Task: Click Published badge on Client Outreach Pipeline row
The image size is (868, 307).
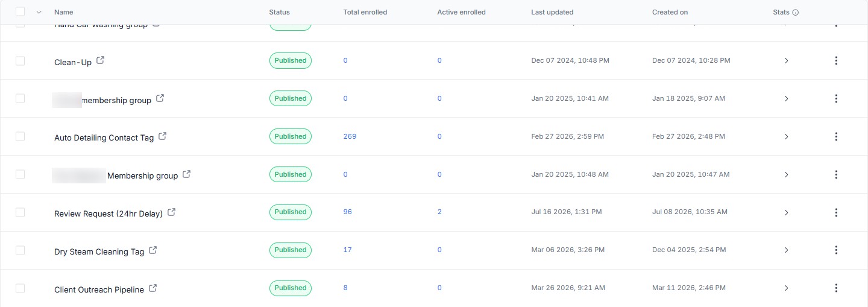Action: pyautogui.click(x=290, y=288)
